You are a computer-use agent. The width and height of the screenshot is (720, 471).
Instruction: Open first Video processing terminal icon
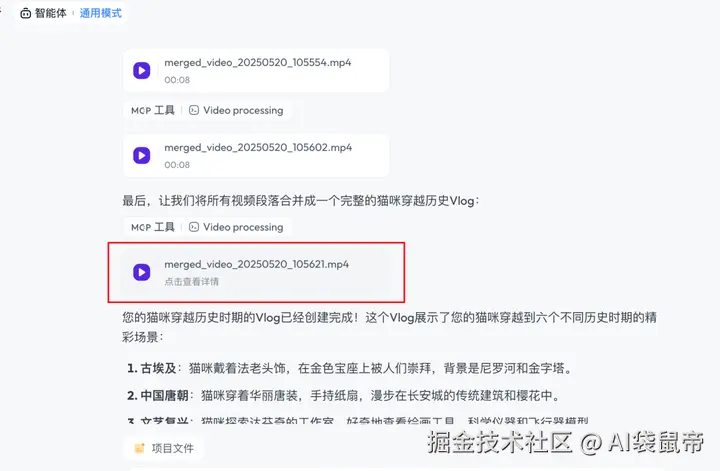click(x=194, y=110)
